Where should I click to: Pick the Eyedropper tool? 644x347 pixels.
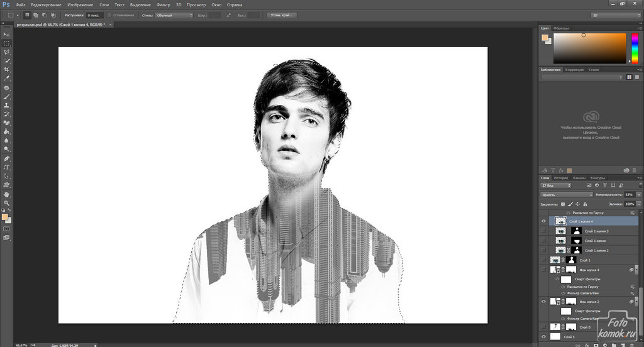pyautogui.click(x=6, y=78)
